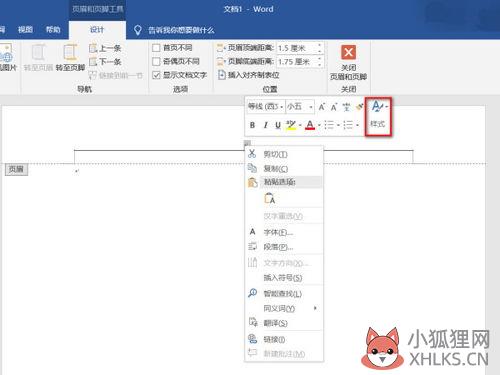This screenshot has height=375, width=500.
Task: Apply red font color A
Action: tap(310, 125)
